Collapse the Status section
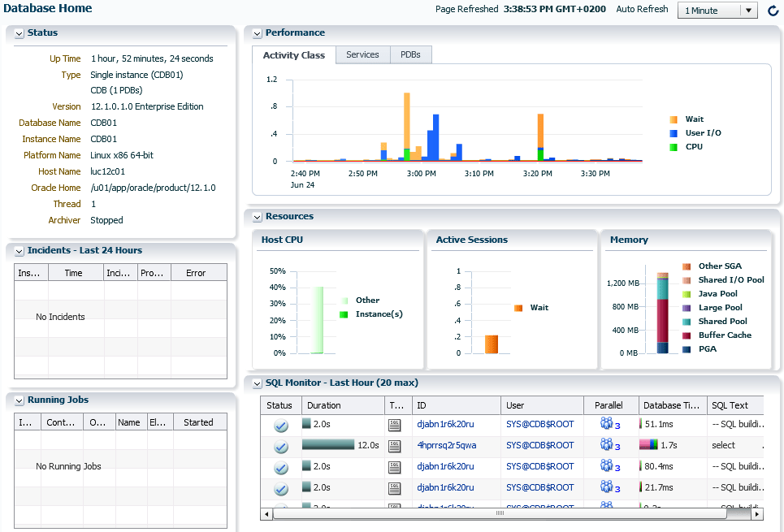 [x=19, y=33]
